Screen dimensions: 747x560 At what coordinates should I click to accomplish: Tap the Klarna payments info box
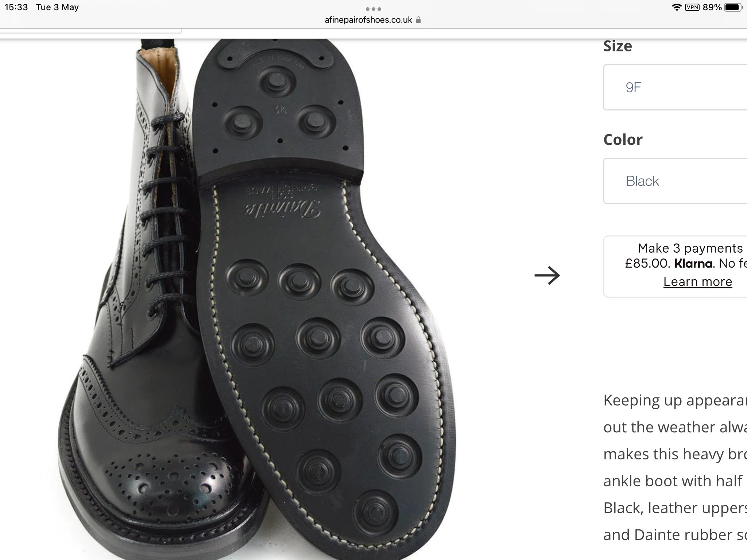675,267
